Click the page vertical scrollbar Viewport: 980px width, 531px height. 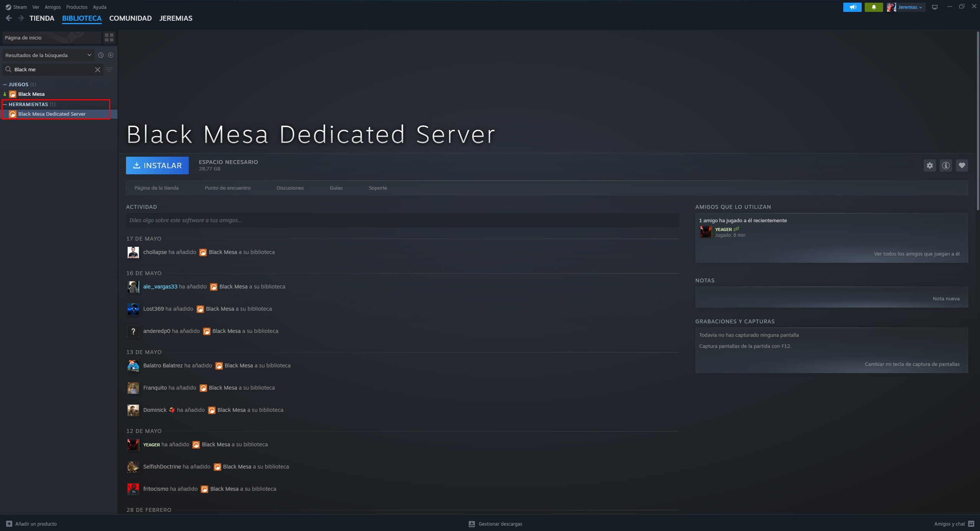point(978,121)
